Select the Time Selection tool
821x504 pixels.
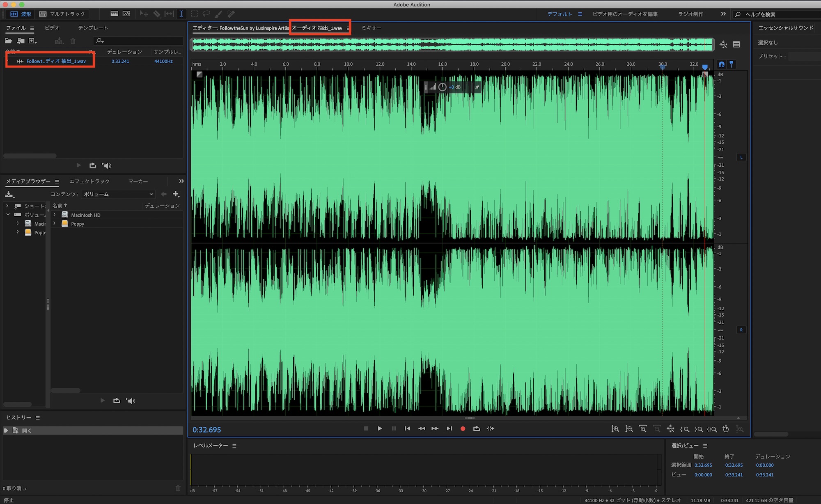click(x=181, y=14)
